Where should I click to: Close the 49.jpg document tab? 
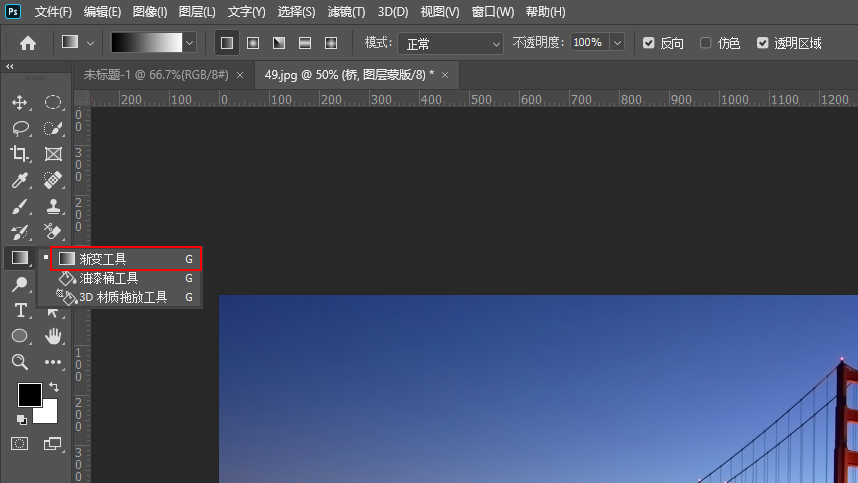[x=445, y=75]
